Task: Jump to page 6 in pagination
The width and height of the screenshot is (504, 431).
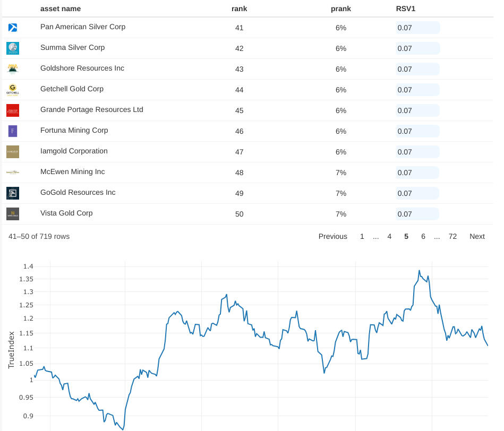Action: coord(423,236)
